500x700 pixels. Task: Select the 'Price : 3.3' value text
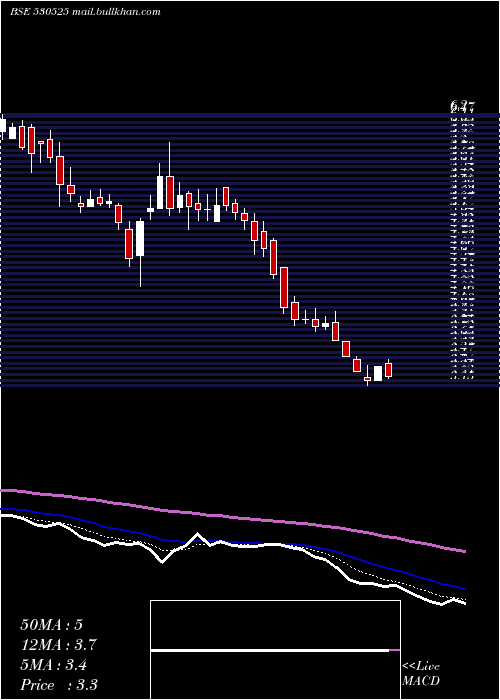(x=59, y=685)
